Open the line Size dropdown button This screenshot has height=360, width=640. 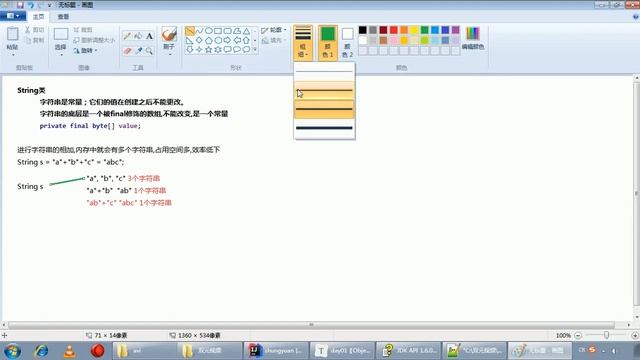point(303,42)
